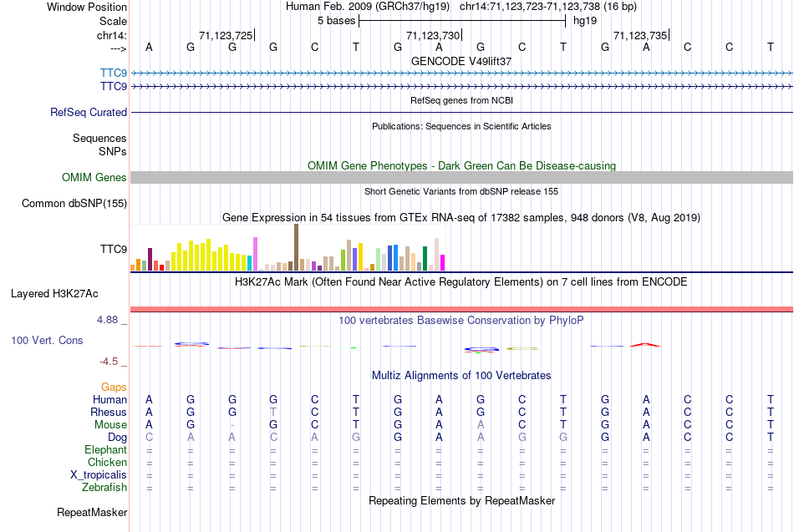
Task: Click H3K27Ac Mark track title
Action: point(461,282)
